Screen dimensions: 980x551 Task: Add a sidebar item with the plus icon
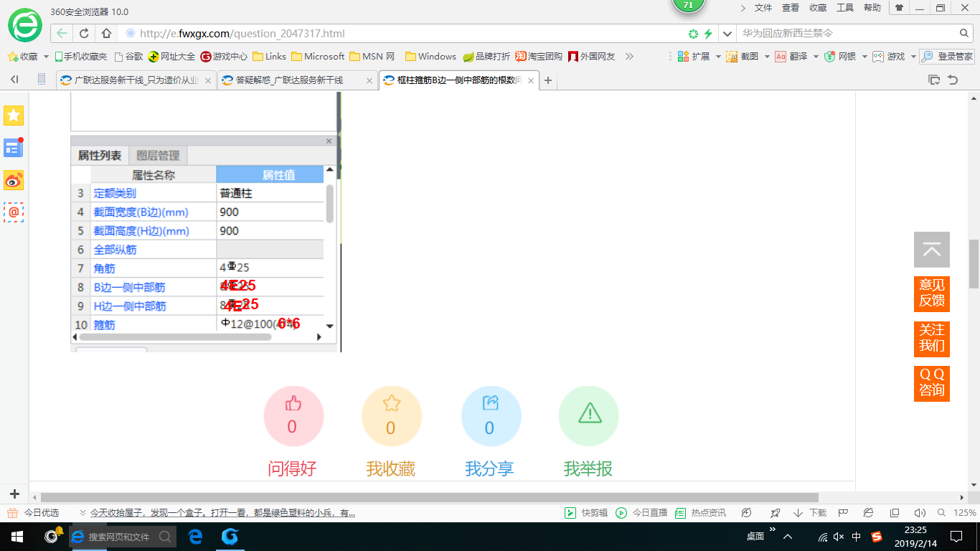tap(14, 494)
